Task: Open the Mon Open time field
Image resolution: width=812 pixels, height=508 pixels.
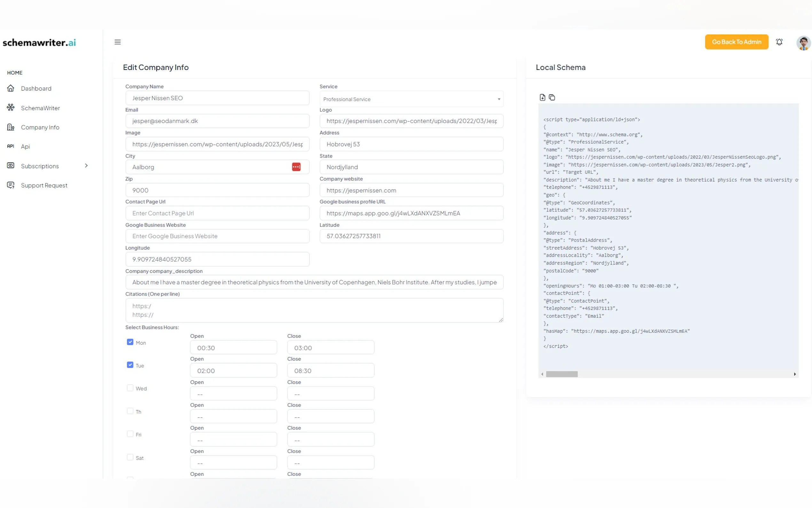Action: click(233, 348)
